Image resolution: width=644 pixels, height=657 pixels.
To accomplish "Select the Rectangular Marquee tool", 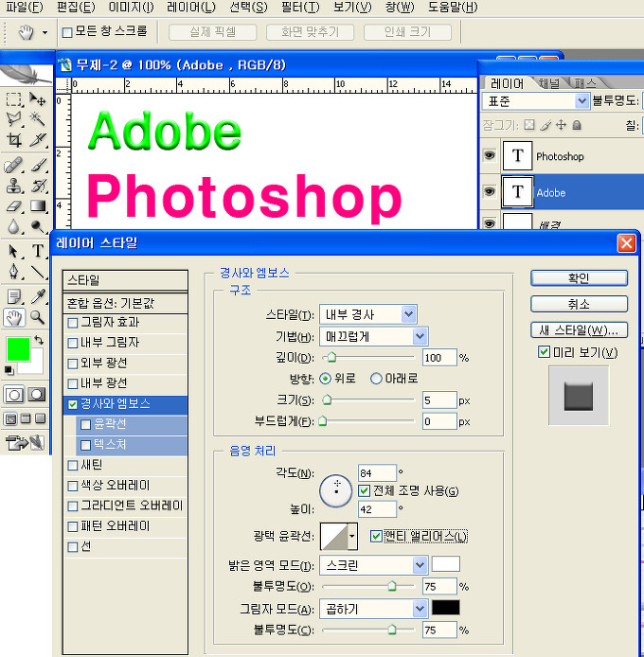I will click(x=14, y=99).
